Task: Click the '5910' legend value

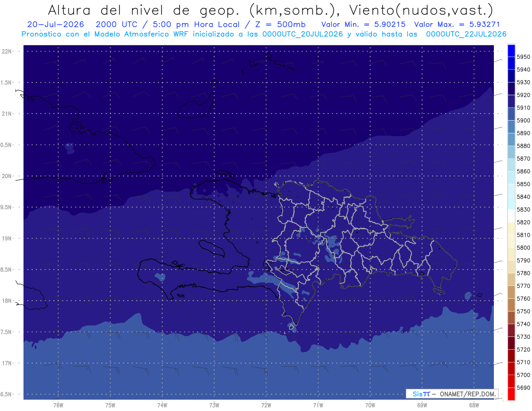Action: [x=524, y=108]
